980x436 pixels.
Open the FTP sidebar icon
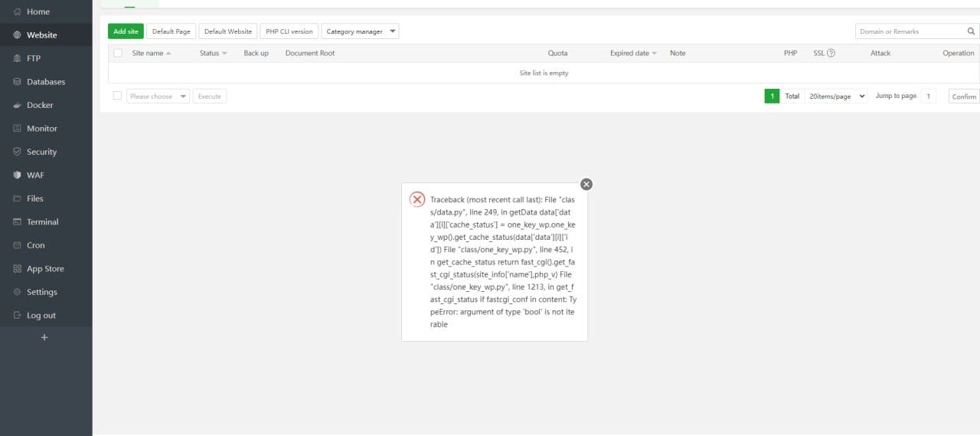point(17,58)
